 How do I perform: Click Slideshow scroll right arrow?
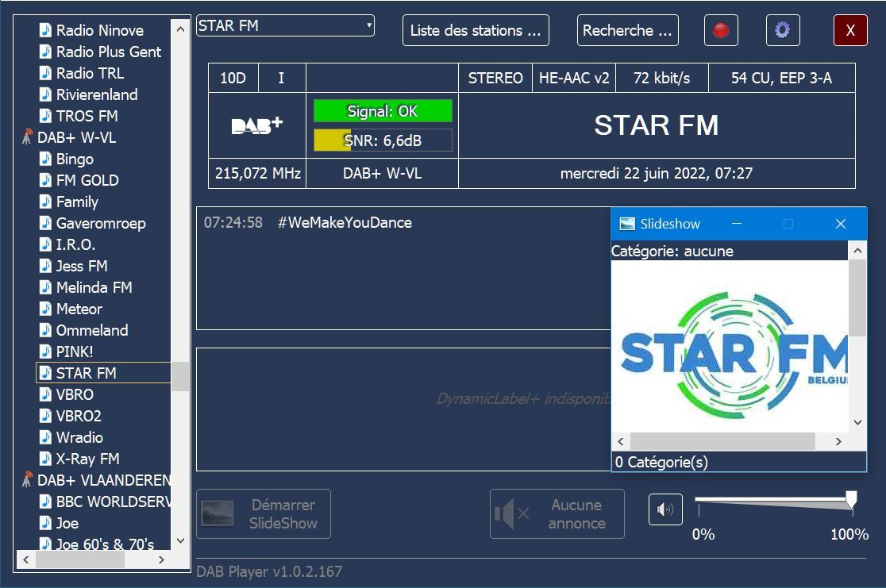[x=838, y=442]
